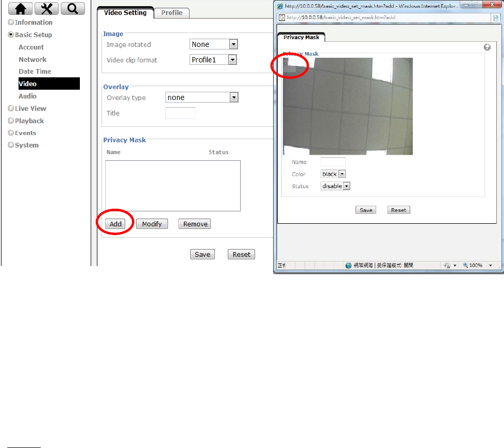This screenshot has width=504, height=448.
Task: Click the globe internet zone icon in the status bar
Action: [x=348, y=266]
